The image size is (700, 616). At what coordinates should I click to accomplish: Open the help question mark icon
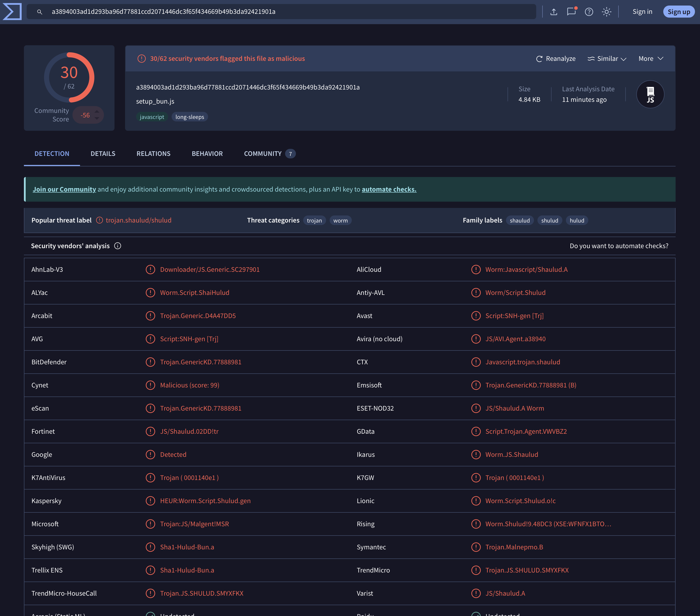pos(589,12)
